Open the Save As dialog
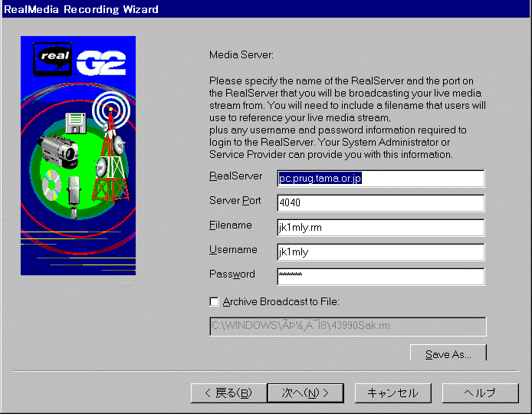The width and height of the screenshot is (532, 414). 448,353
